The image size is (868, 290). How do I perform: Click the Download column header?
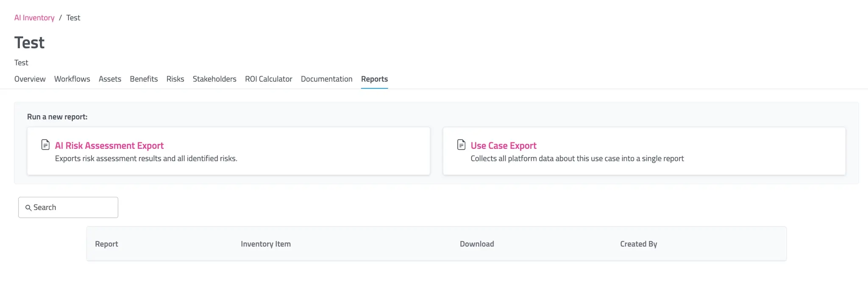(x=477, y=244)
